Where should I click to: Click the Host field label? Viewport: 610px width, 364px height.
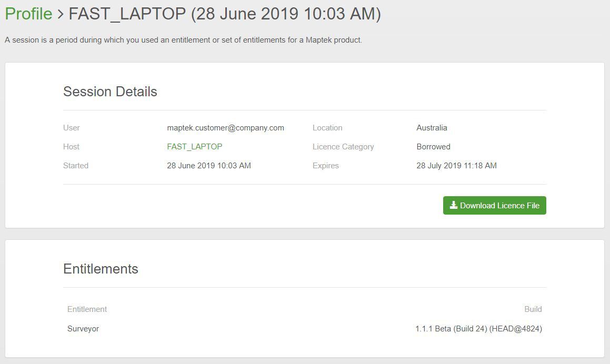[71, 147]
